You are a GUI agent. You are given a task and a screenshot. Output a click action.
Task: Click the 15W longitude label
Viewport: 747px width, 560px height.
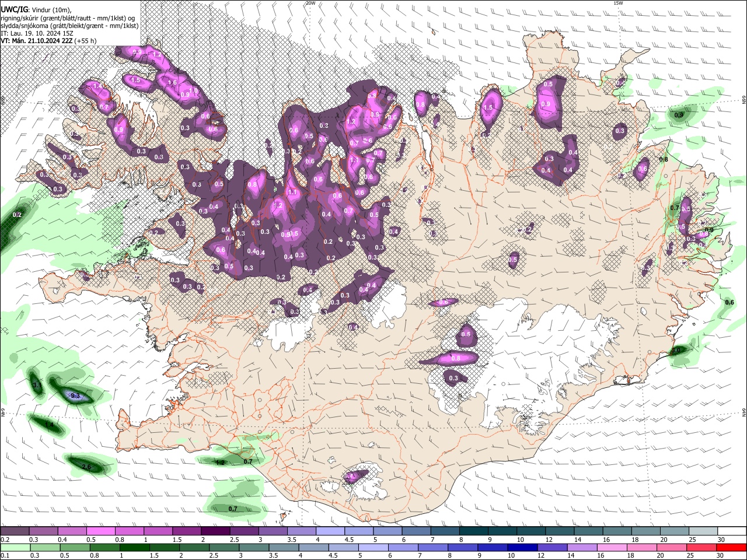tap(618, 3)
